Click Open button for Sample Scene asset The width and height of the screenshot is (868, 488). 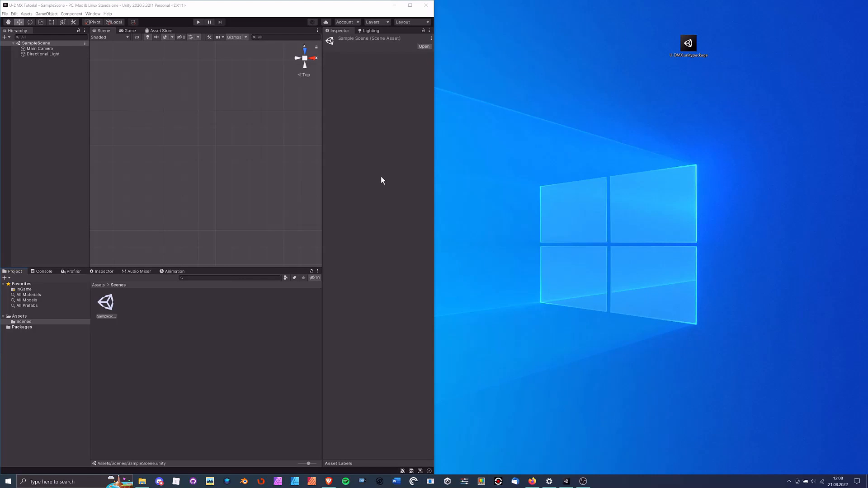(424, 46)
